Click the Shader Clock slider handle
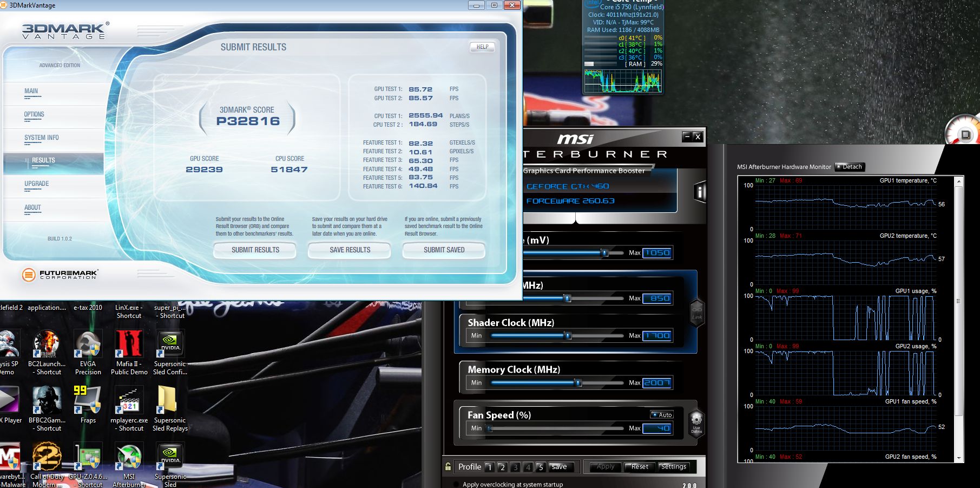Viewport: 980px width, 488px height. [x=568, y=336]
